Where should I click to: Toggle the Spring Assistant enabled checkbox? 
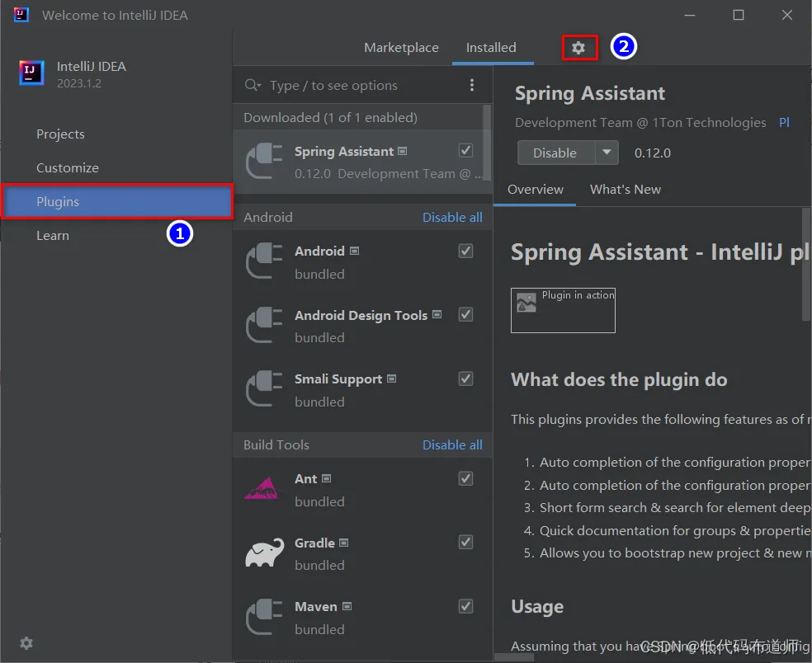pos(465,151)
